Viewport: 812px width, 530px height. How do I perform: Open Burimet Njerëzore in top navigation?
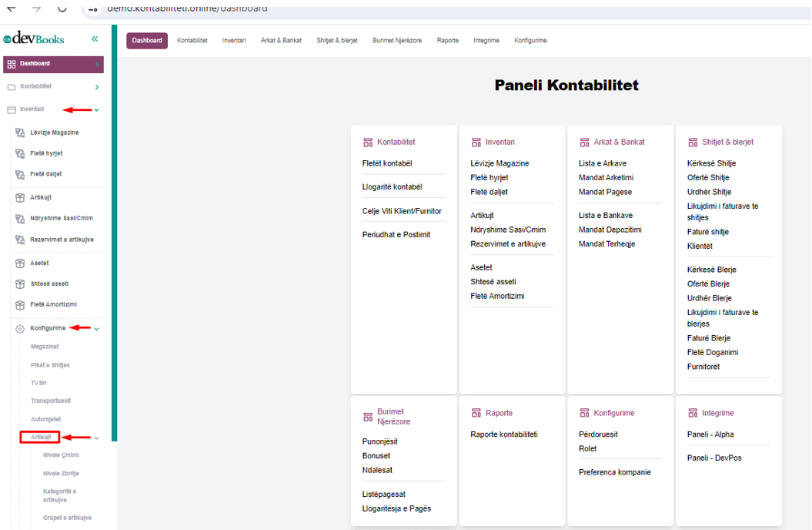397,40
